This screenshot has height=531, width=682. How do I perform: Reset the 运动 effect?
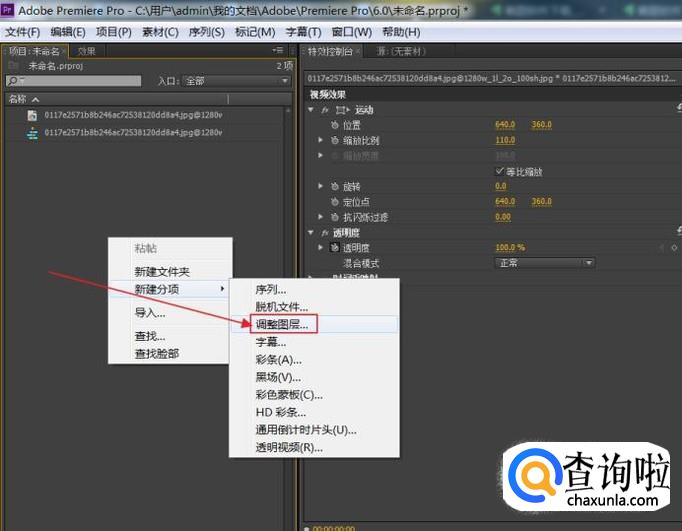click(x=679, y=107)
